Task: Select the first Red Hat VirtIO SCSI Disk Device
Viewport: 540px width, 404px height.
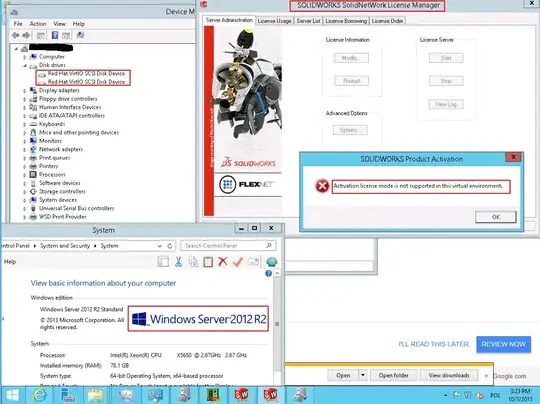Action: click(x=86, y=74)
